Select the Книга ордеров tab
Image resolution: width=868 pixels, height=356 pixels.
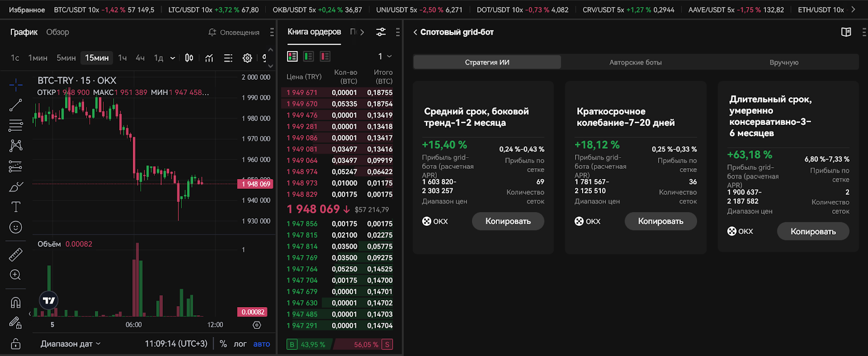tap(314, 32)
